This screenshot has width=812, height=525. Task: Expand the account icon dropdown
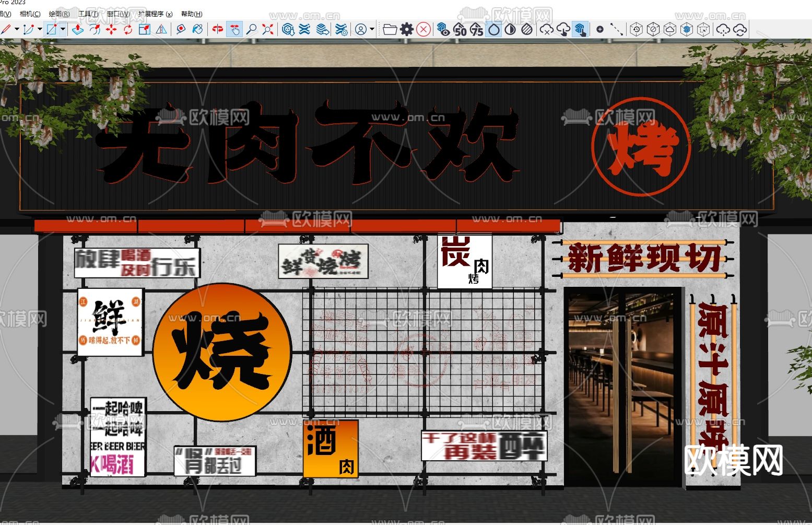tap(372, 30)
